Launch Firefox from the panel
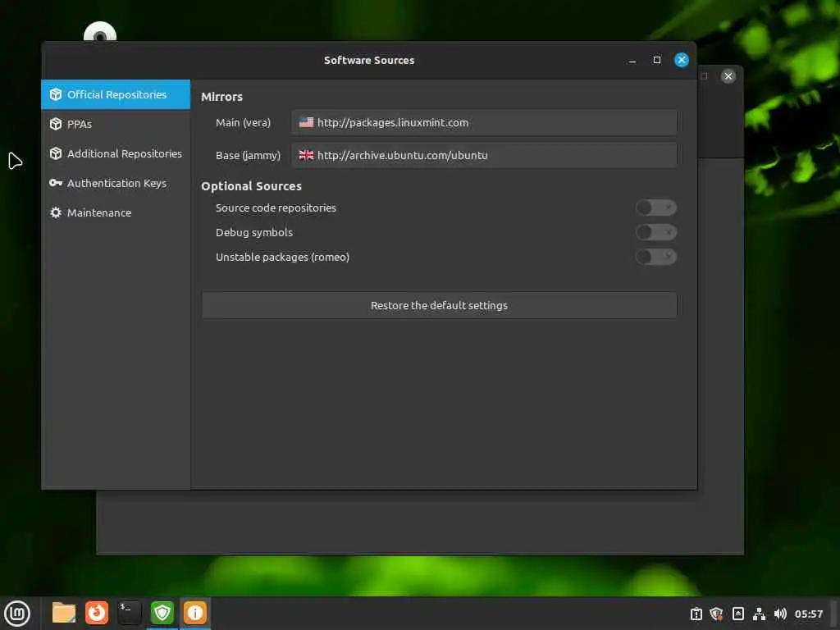This screenshot has height=630, width=840. pos(97,613)
